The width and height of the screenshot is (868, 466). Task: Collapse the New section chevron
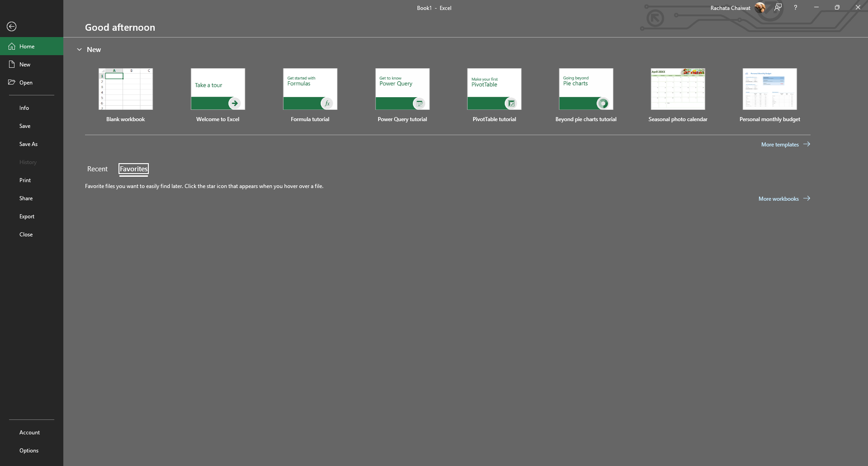(x=79, y=50)
